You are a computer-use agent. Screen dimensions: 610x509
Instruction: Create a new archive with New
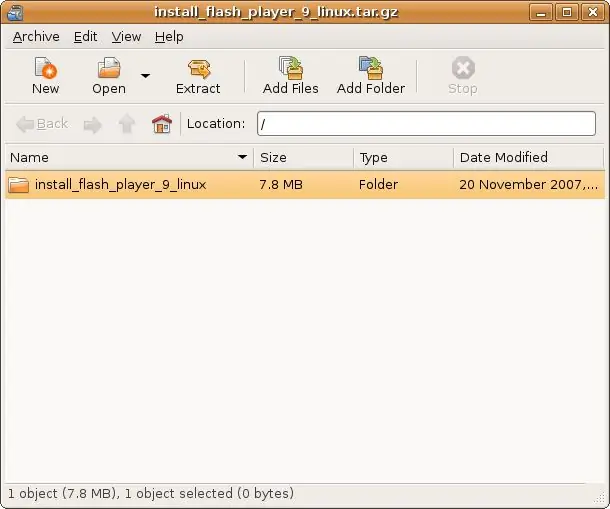[46, 76]
